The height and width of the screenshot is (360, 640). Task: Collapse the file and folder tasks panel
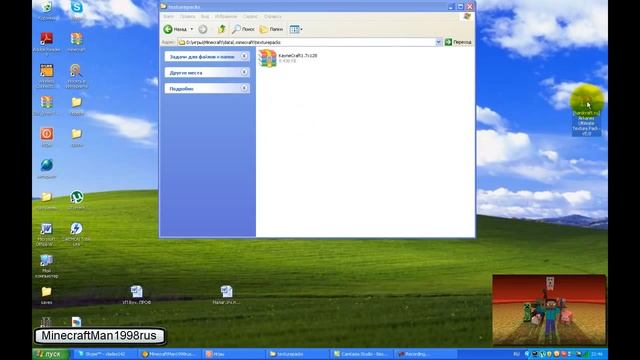[244, 56]
